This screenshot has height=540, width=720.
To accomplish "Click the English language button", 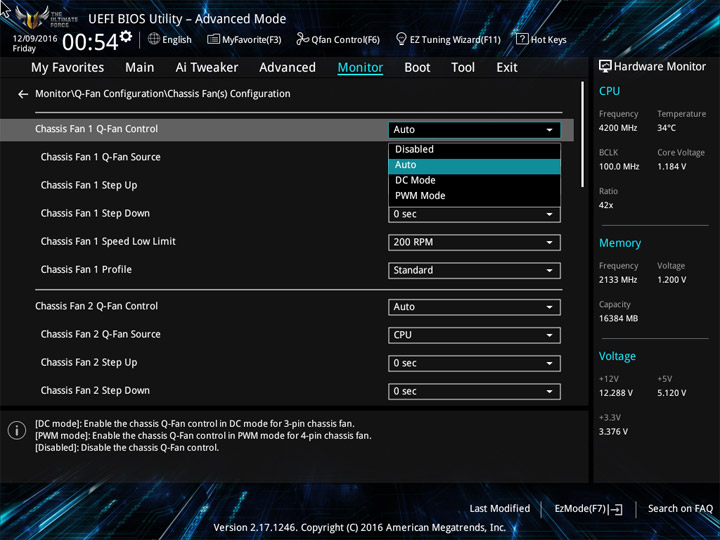I will (x=170, y=39).
